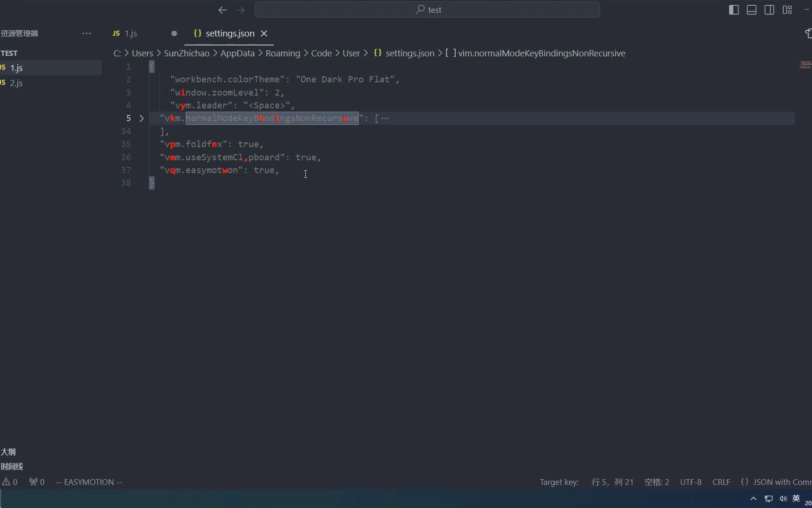
Task: Open the network tray icon
Action: pos(769,499)
